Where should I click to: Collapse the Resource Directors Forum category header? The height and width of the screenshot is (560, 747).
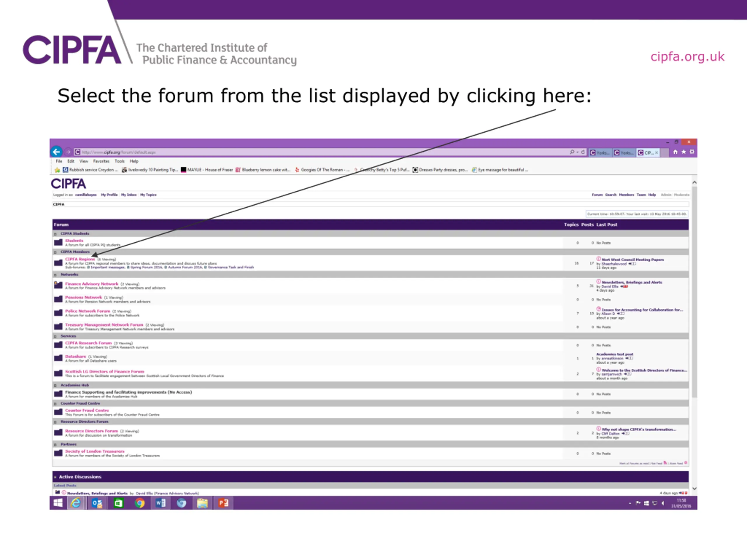[x=55, y=422]
